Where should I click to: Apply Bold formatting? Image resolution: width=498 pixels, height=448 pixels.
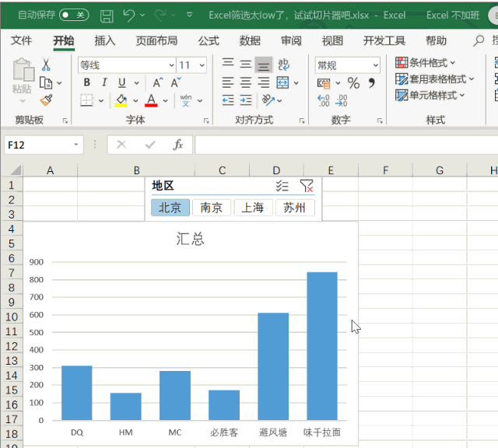[x=86, y=82]
